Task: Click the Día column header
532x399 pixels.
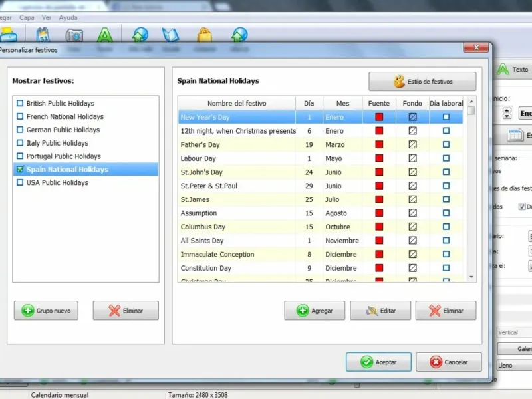Action: (x=309, y=104)
